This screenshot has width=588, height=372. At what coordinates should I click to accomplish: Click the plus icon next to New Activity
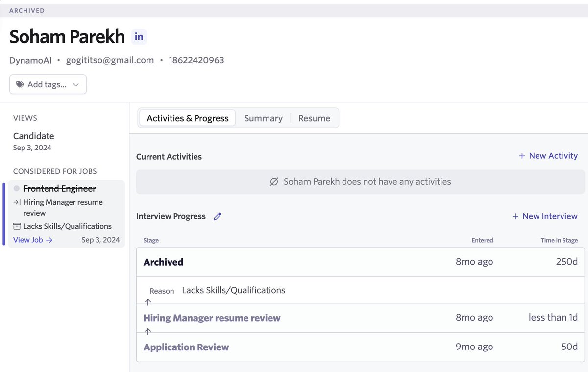tap(522, 156)
